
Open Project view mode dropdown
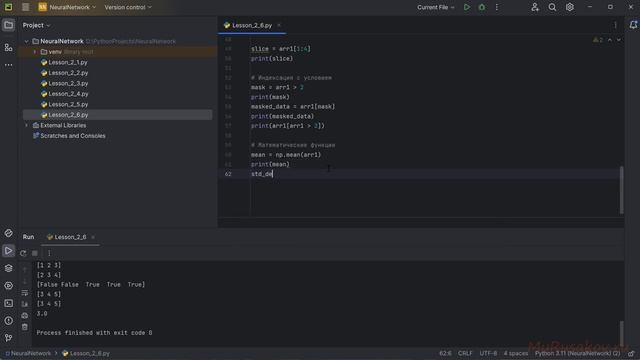point(36,25)
